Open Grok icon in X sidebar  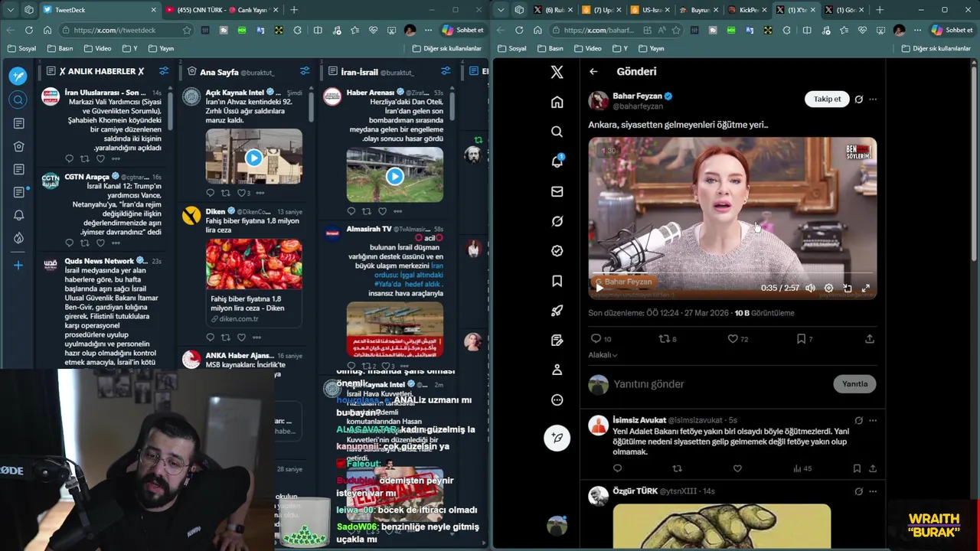pyautogui.click(x=557, y=221)
